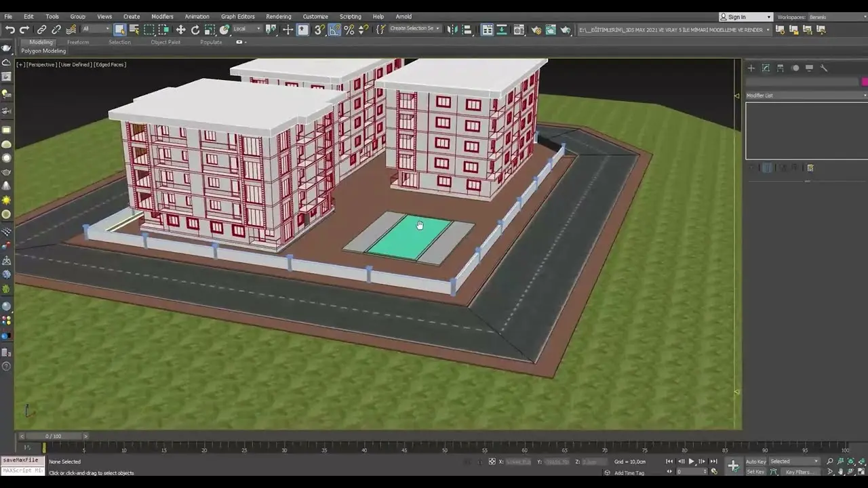This screenshot has height=488, width=868.
Task: Click the current frame number field
Action: click(691, 472)
